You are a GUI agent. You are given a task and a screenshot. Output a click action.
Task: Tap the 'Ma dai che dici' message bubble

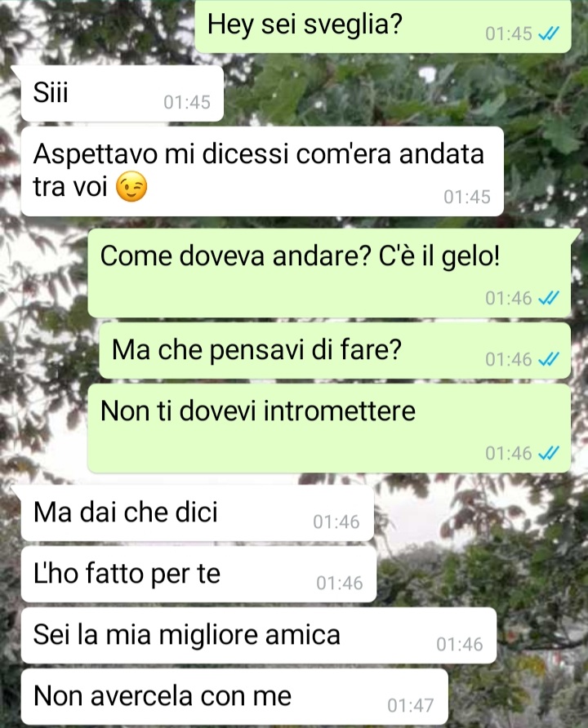point(198,513)
